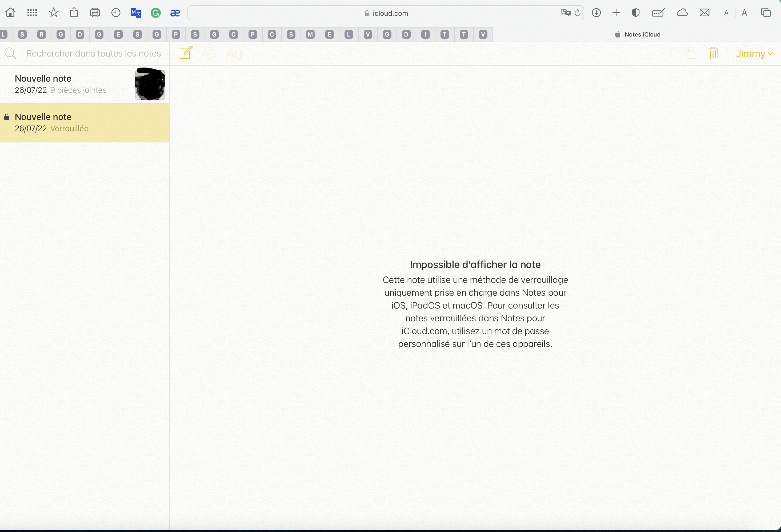
Task: Select the locked Nouvelle note
Action: pyautogui.click(x=84, y=123)
